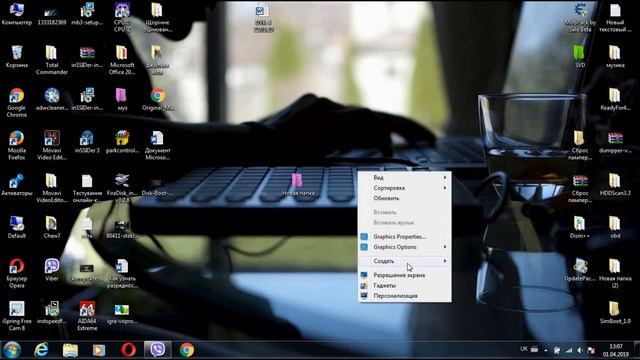640x360 pixels.
Task: Select the Original Chrome shortcut icon
Action: (158, 99)
